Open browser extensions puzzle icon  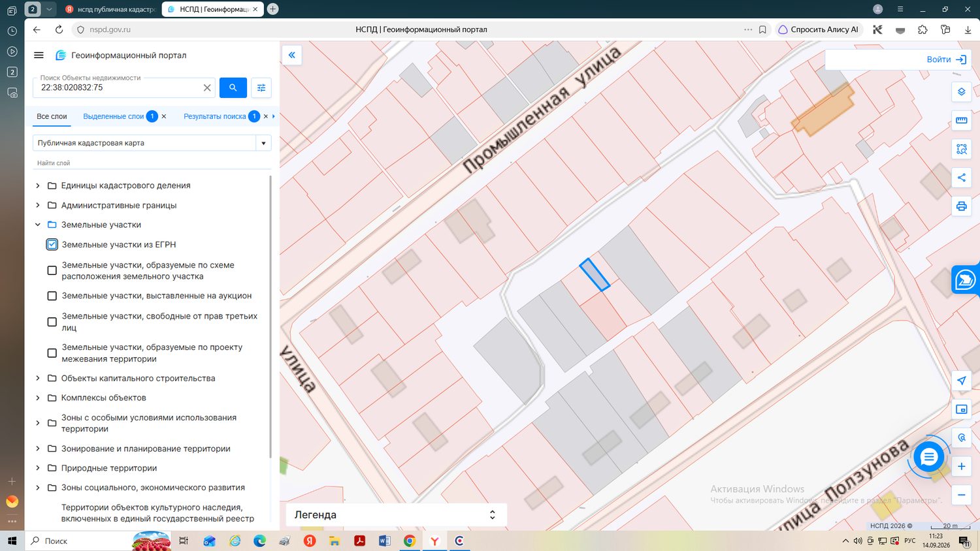click(923, 29)
